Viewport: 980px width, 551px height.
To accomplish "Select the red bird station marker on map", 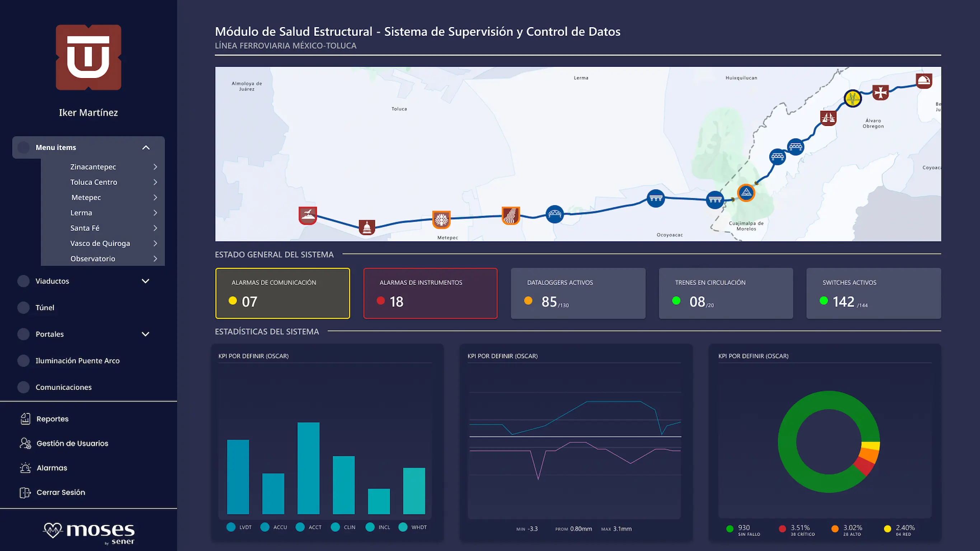I will [x=308, y=215].
